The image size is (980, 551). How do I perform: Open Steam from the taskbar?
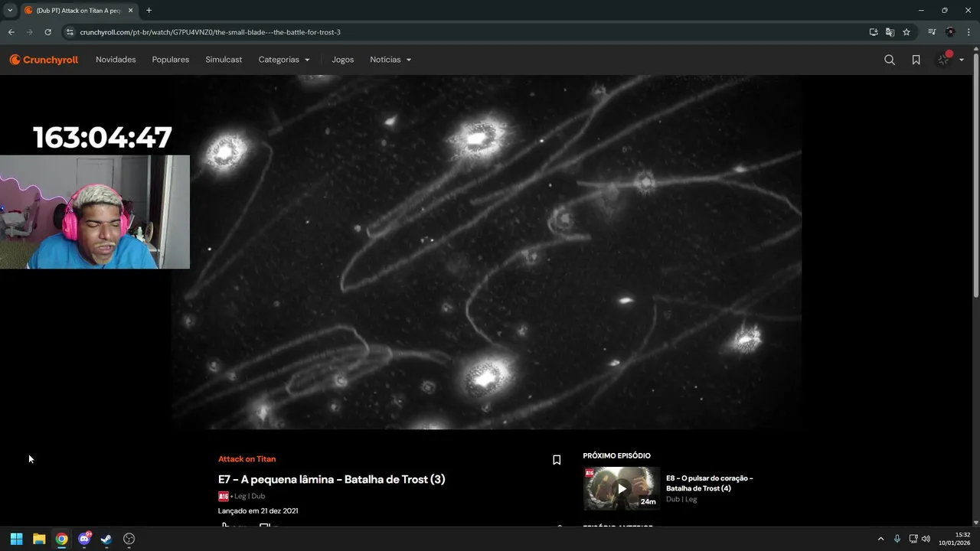coord(106,539)
